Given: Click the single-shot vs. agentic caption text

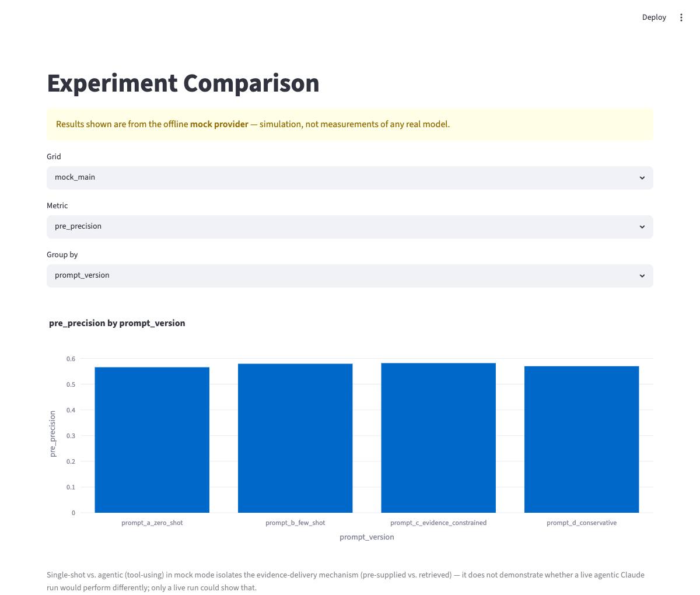Looking at the screenshot, I should click(345, 581).
